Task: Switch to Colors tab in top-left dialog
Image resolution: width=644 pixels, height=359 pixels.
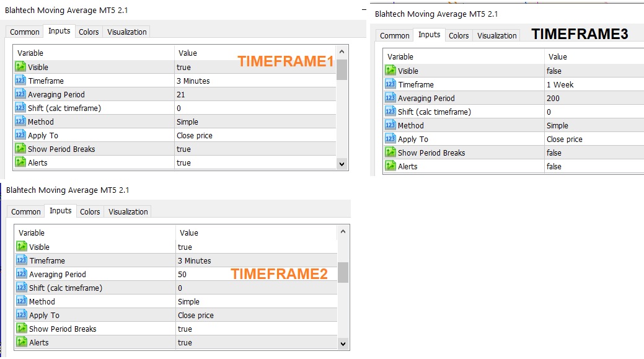Action: pos(89,32)
